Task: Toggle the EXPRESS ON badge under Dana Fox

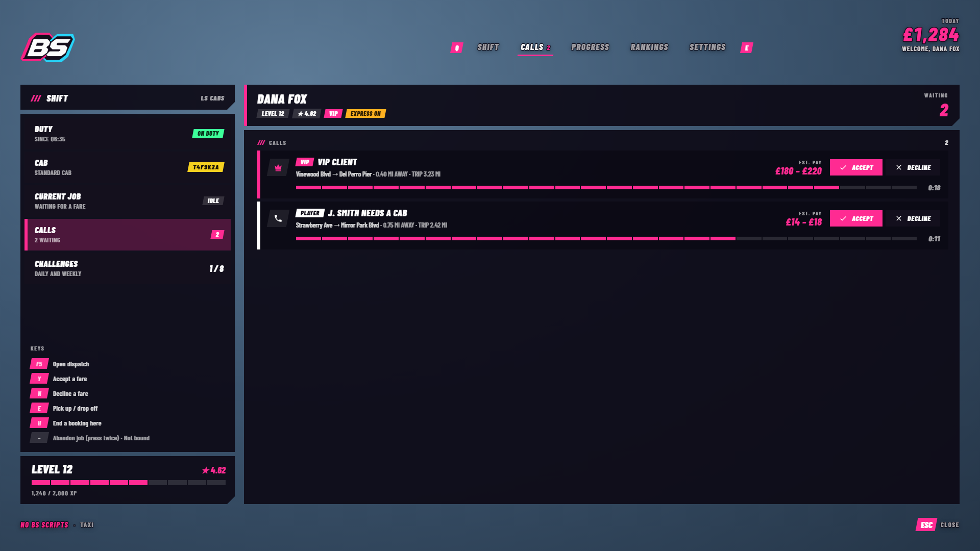Action: 365,114
